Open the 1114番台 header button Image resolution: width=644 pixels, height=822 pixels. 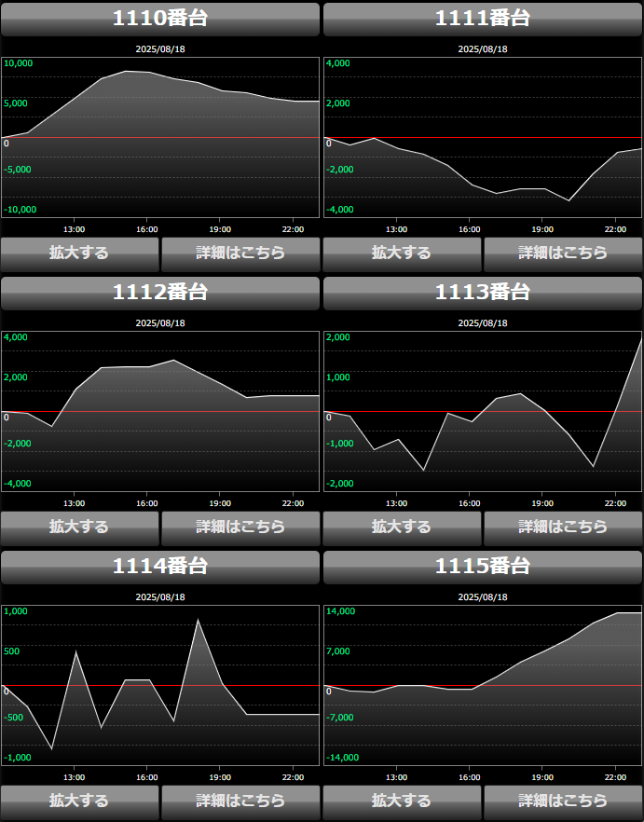point(160,568)
